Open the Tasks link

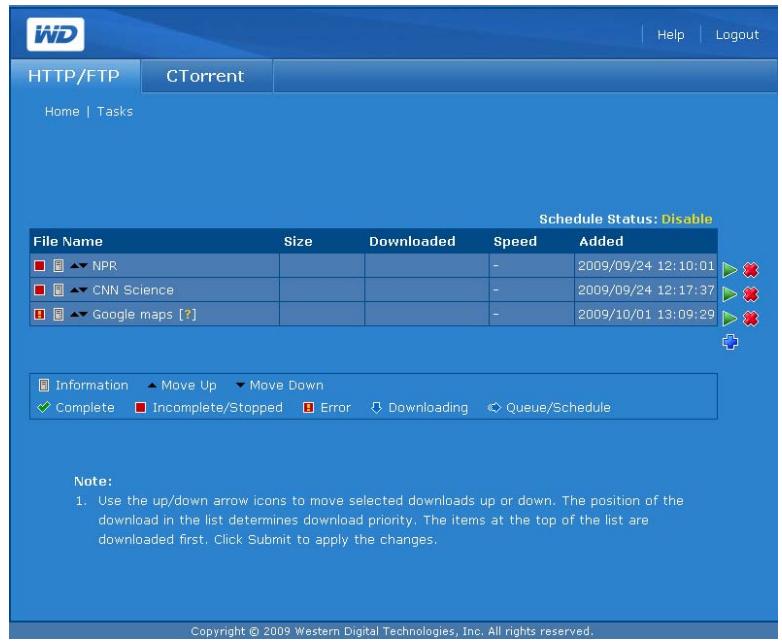tap(115, 111)
